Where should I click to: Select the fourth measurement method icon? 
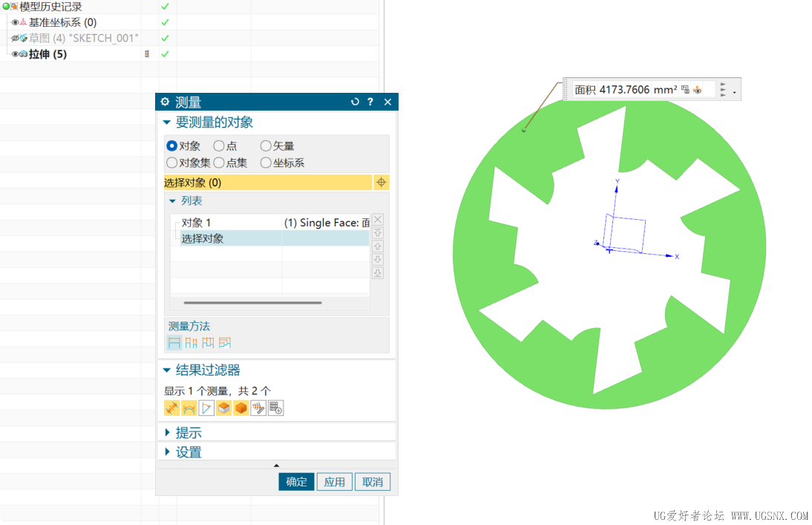225,342
